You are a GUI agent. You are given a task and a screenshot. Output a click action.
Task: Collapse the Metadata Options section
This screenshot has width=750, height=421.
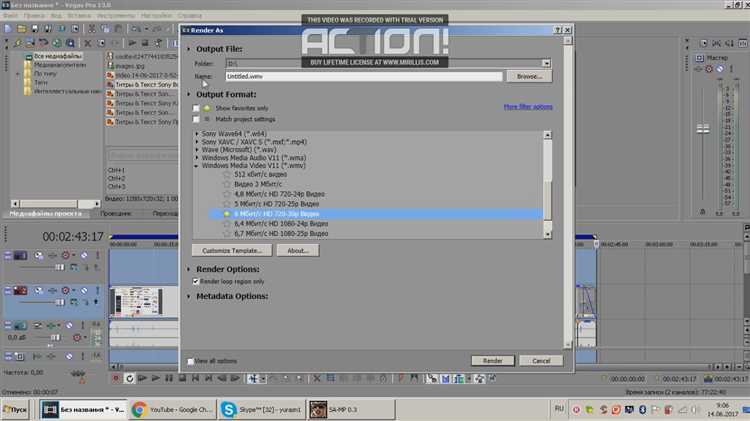click(188, 297)
